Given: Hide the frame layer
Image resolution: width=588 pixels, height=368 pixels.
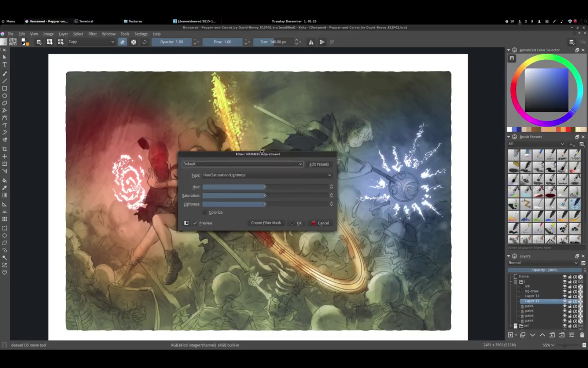Looking at the screenshot, I should point(565,277).
